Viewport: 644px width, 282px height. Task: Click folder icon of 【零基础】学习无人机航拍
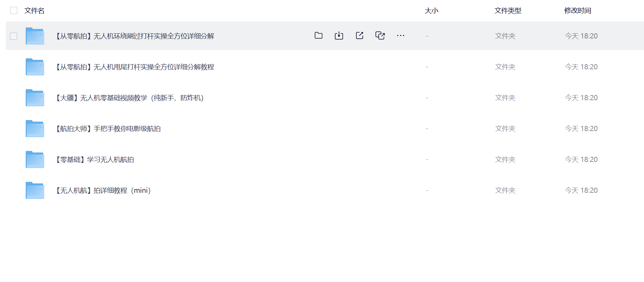point(35,160)
